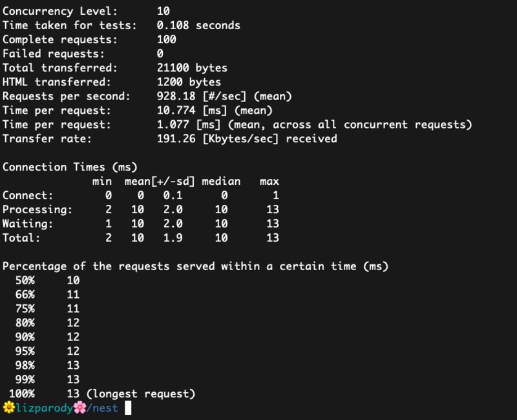Viewport: 517px width, 420px height.
Task: Click the terminal cursor block
Action: point(128,408)
